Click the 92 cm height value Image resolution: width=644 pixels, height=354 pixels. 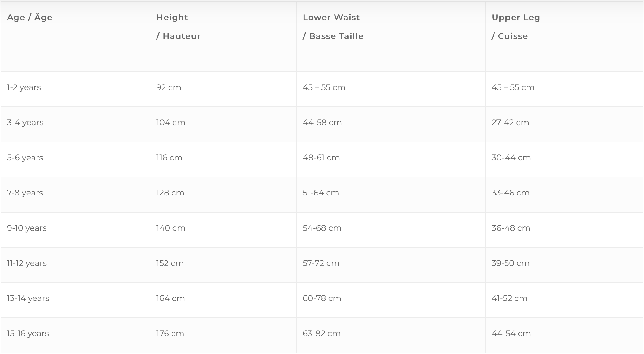(x=169, y=87)
